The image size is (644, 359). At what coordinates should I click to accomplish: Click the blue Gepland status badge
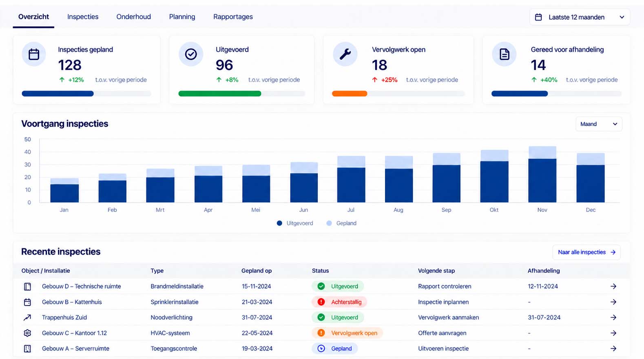[335, 348]
